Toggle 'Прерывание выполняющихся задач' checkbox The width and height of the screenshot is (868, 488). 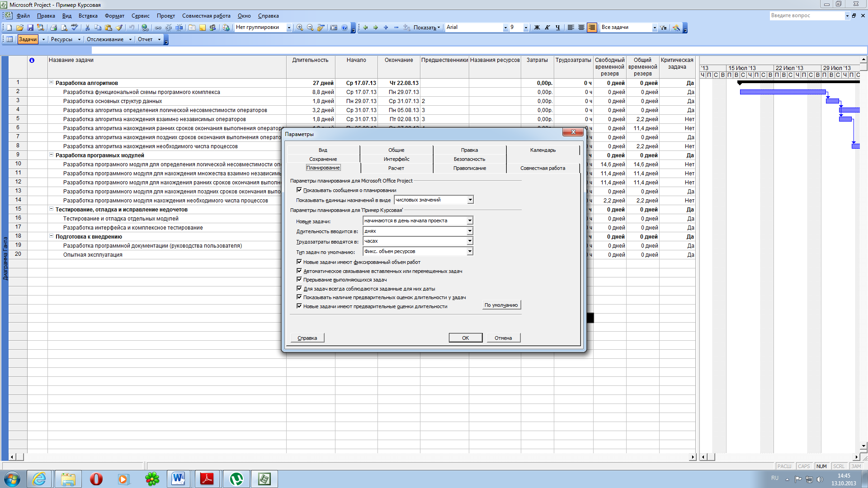[x=299, y=280]
